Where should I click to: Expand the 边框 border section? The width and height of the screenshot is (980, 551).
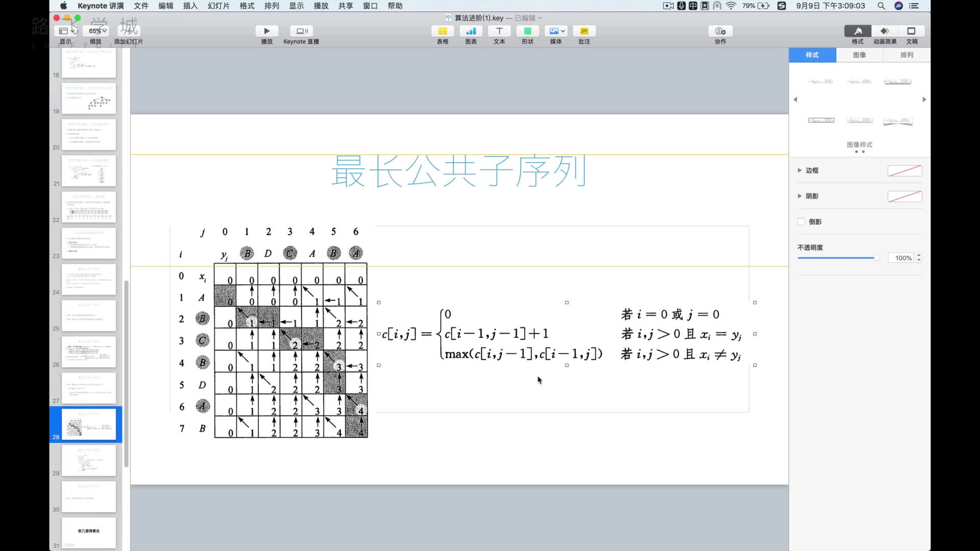click(x=800, y=170)
